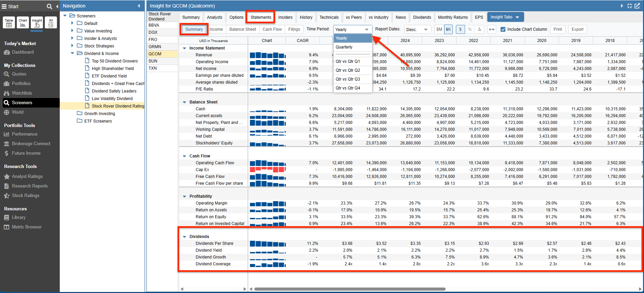Switch to the Statements tab
Screen dimensions: 644x293
pos(261,17)
